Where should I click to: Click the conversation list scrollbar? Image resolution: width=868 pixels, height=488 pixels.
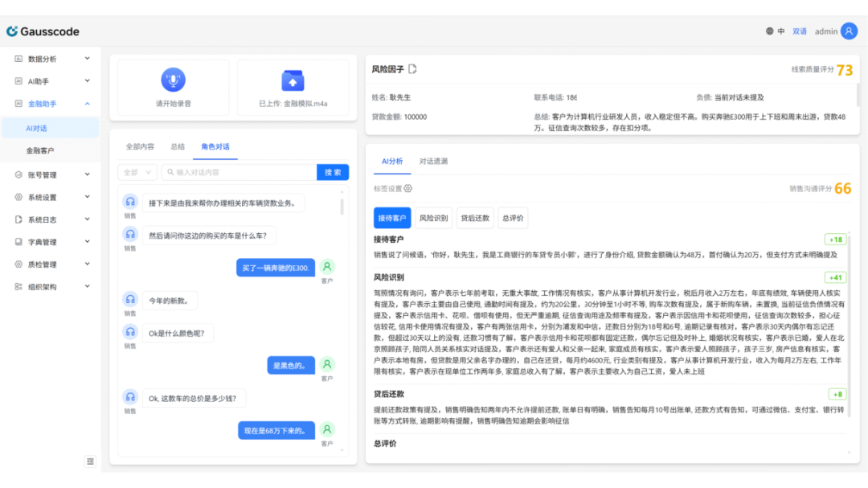342,207
